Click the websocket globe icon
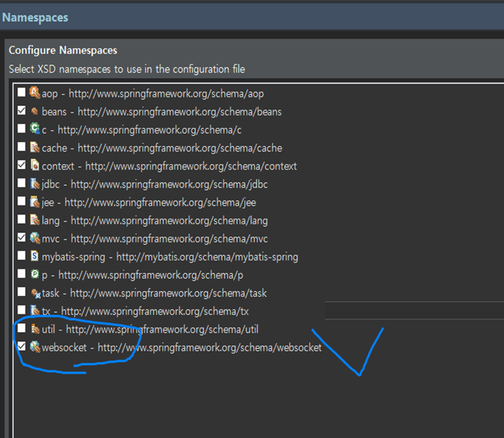This screenshot has width=504, height=438. click(x=35, y=347)
